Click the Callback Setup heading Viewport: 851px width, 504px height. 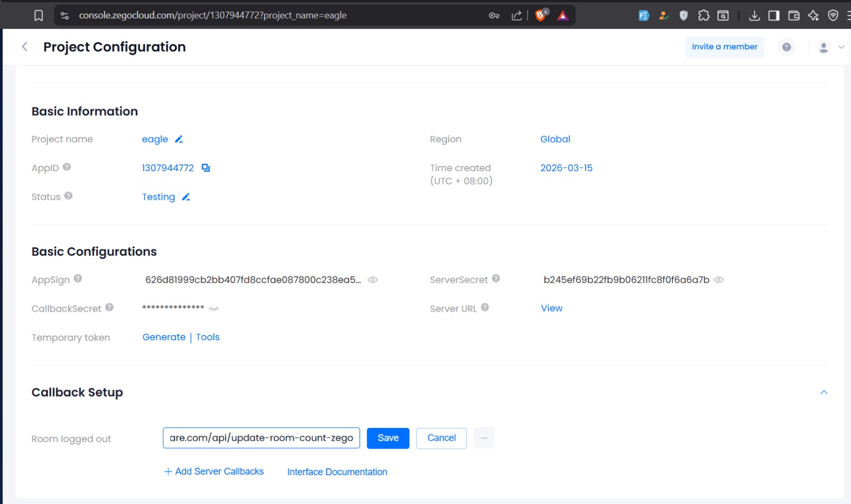(x=77, y=392)
